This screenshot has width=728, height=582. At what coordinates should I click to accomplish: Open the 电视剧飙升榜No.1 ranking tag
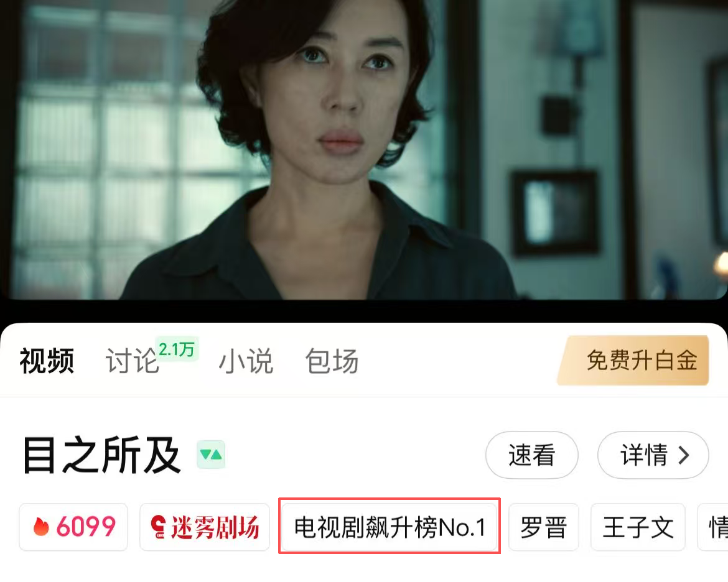(x=390, y=527)
